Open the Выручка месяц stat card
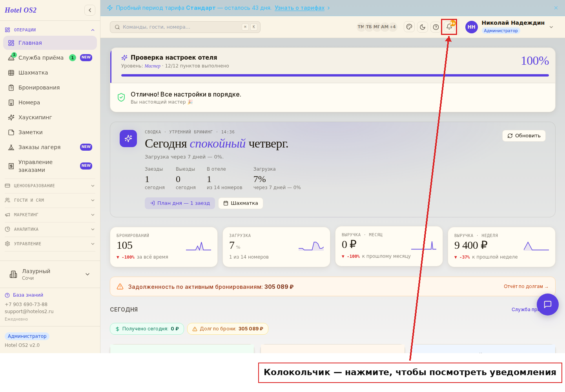 389,246
